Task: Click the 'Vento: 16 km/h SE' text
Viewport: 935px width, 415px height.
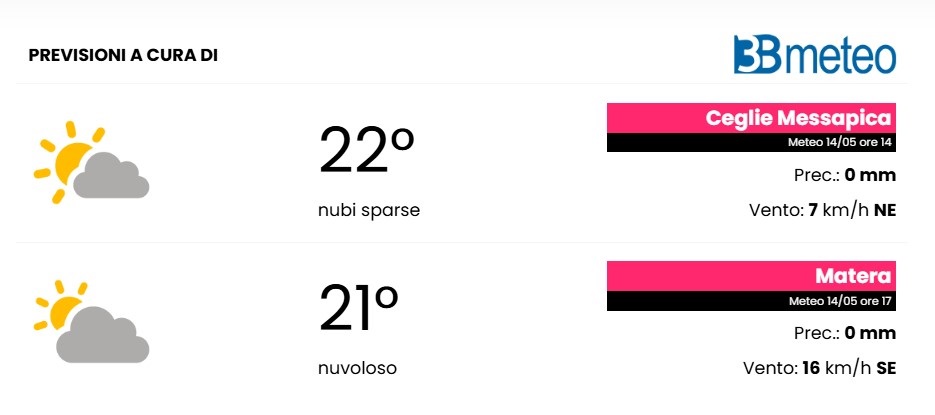Action: pos(819,368)
